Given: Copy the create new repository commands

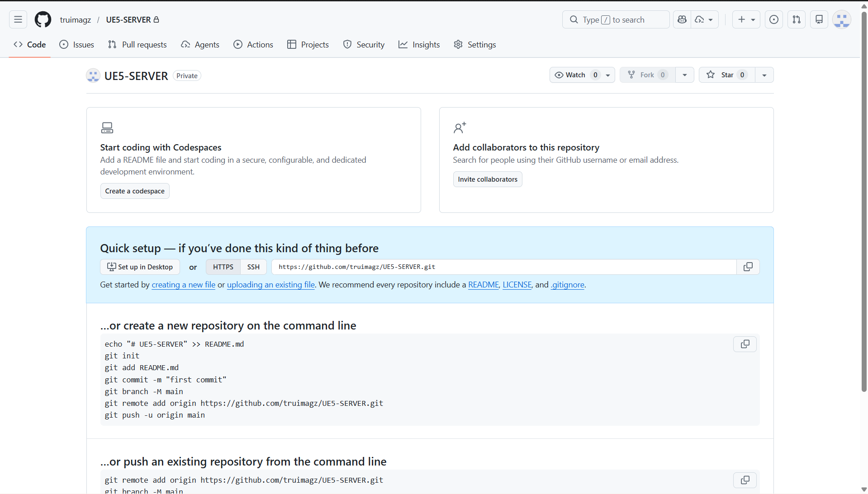Looking at the screenshot, I should click(x=745, y=344).
